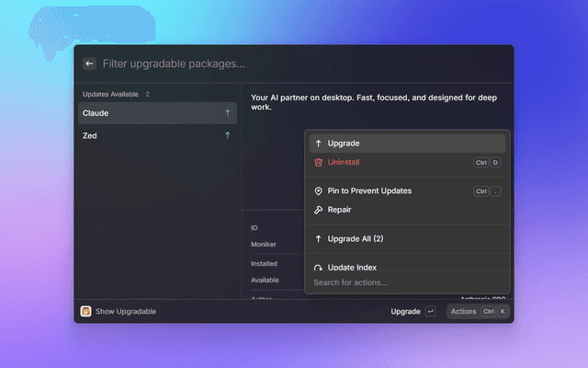The image size is (588, 368).
Task: Click the Ctrl D shortcut hint
Action: tap(487, 162)
